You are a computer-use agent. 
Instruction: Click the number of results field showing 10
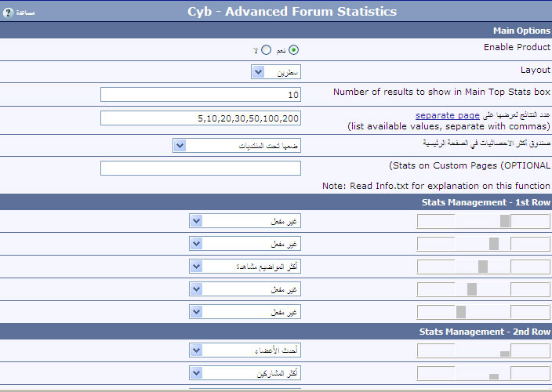(x=201, y=94)
